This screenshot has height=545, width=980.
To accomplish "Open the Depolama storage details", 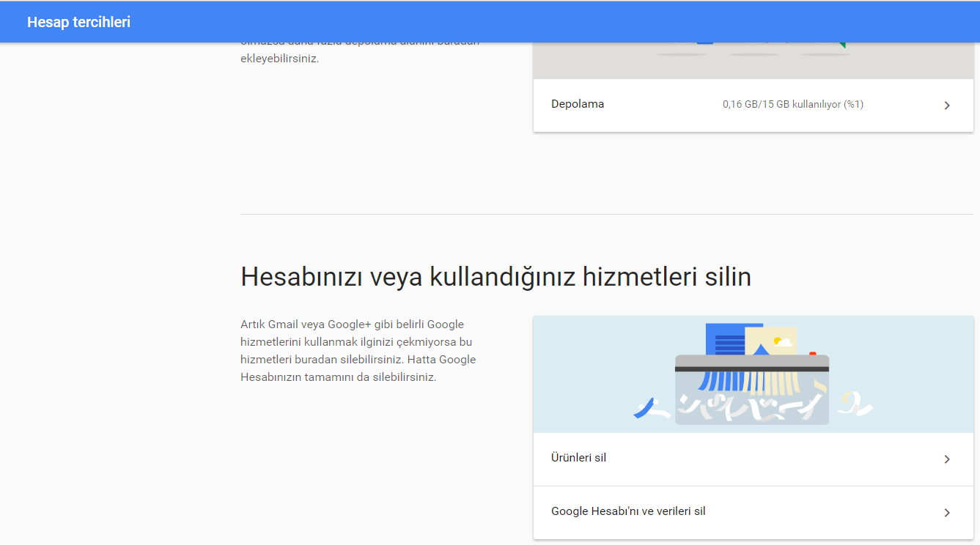I will [753, 104].
